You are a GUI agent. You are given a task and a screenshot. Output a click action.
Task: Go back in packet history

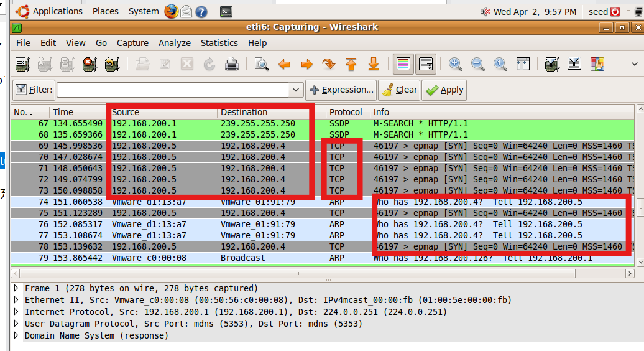tap(284, 64)
